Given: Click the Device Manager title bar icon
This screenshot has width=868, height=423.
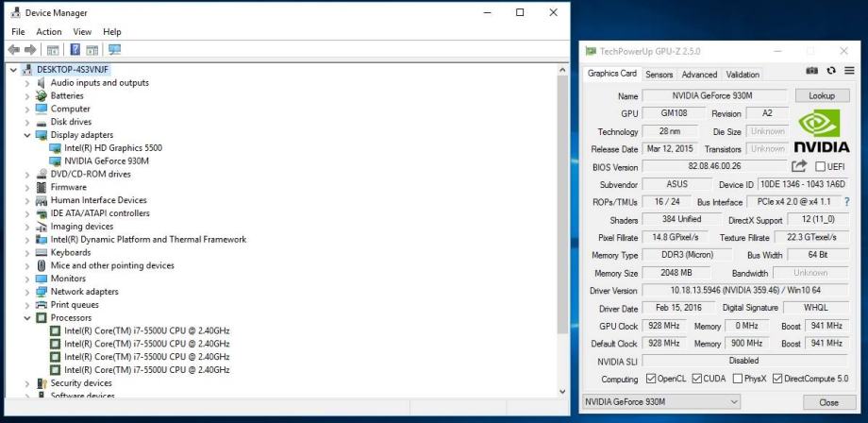Looking at the screenshot, I should (16, 12).
